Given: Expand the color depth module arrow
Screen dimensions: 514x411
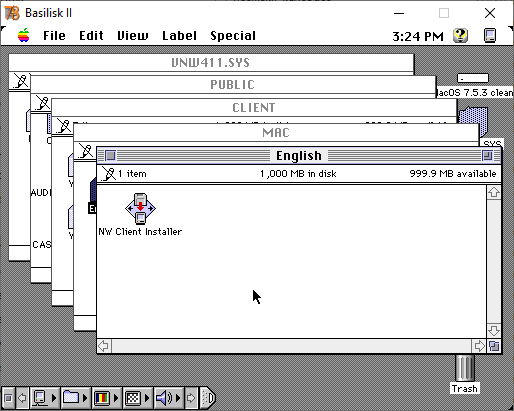Looking at the screenshot, I should (116, 398).
